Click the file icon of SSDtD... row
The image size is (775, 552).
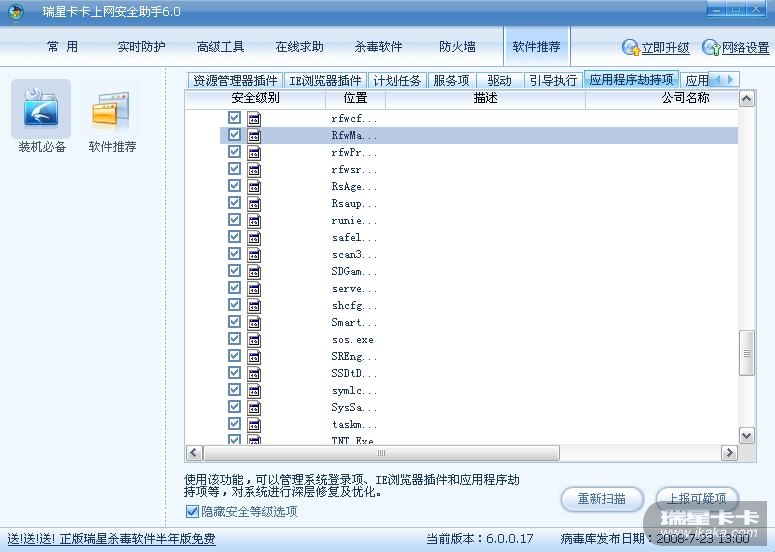[254, 374]
